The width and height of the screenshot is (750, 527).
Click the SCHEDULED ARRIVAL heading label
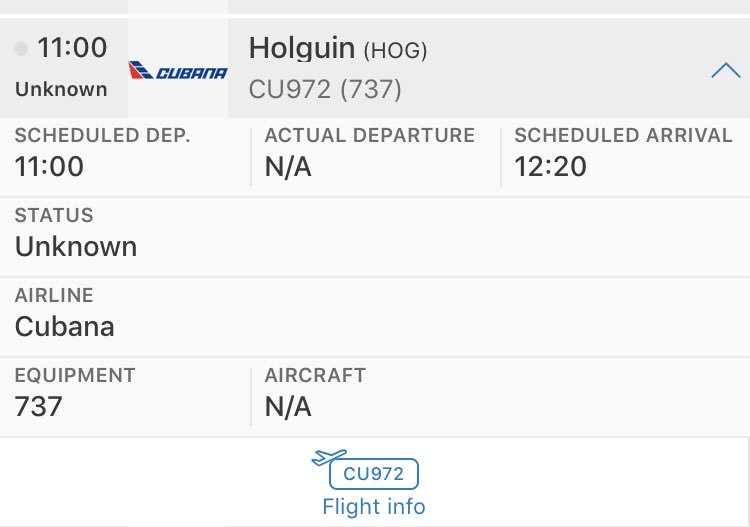(x=623, y=136)
